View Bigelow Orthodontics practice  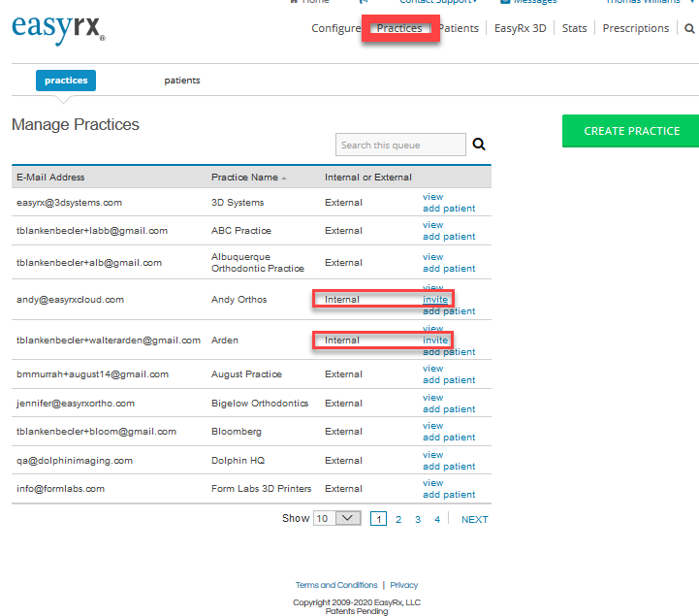432,398
